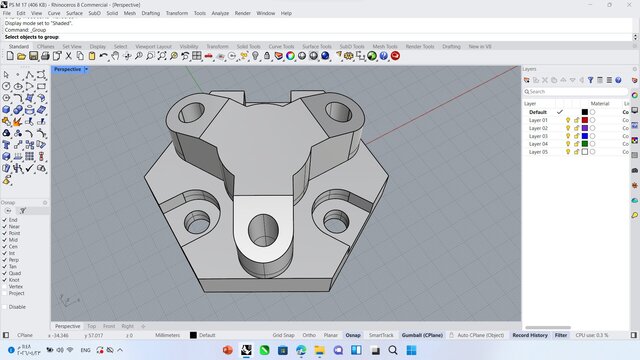This screenshot has height=360, width=640.
Task: Select the arrow pointer selection tool
Action: 6,75
